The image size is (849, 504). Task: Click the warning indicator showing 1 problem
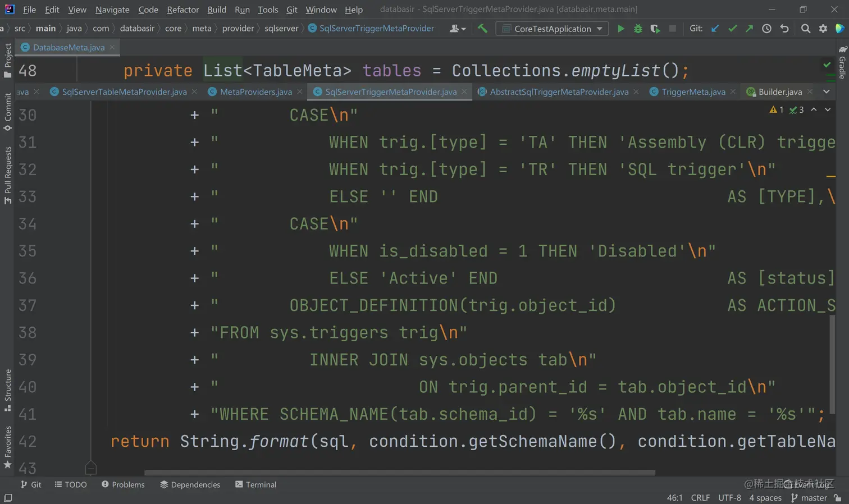pos(777,110)
